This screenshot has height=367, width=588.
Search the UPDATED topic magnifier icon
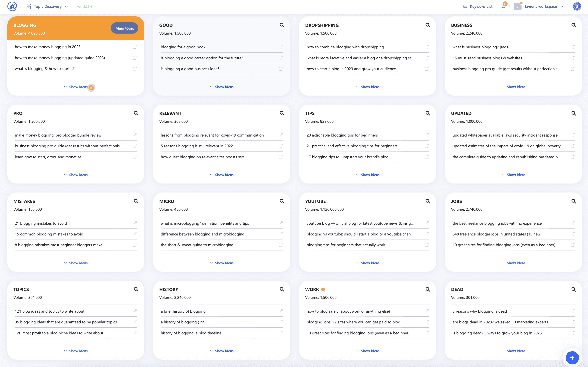(x=573, y=113)
